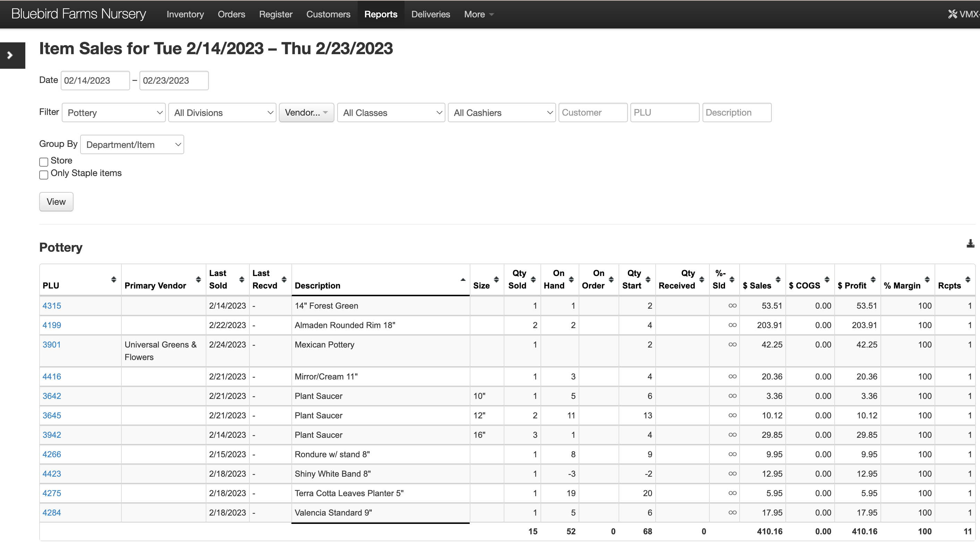Enable the Store checkbox
The width and height of the screenshot is (980, 560).
coord(44,162)
